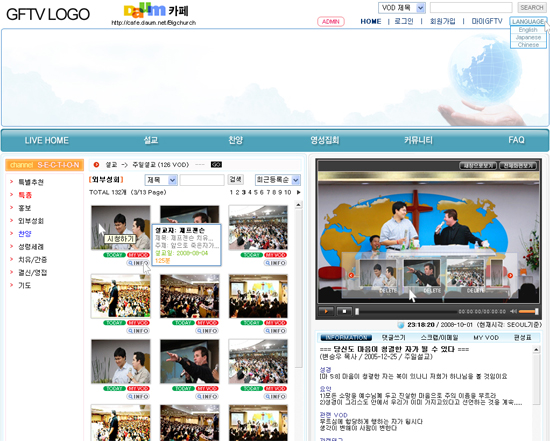Click the video player play button
The width and height of the screenshot is (550, 441).
coord(326,311)
